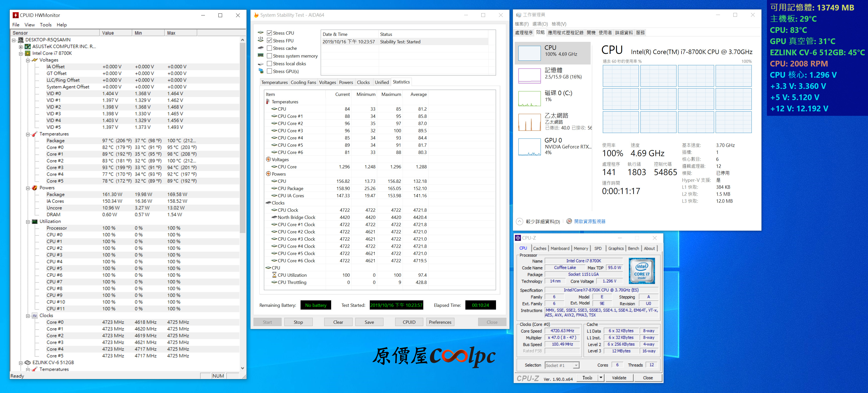Click the CPUID button in AIDA64
Viewport: 868px width, 393px height.
(409, 322)
